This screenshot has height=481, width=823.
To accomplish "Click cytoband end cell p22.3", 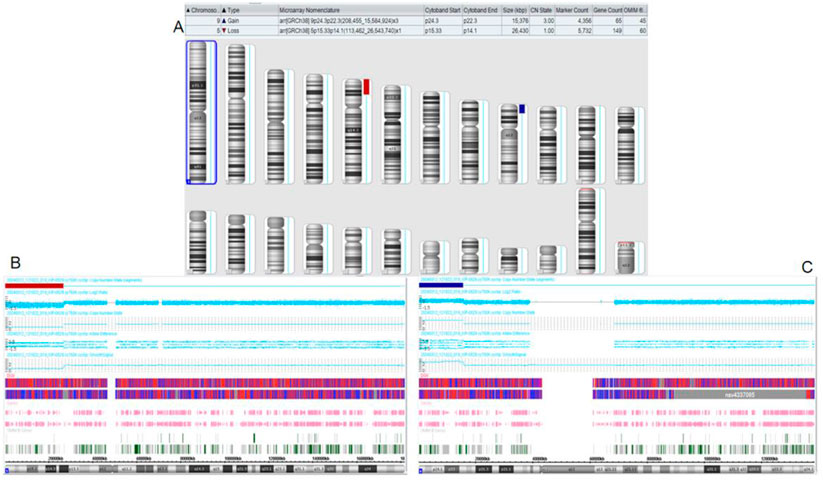I will click(x=480, y=21).
